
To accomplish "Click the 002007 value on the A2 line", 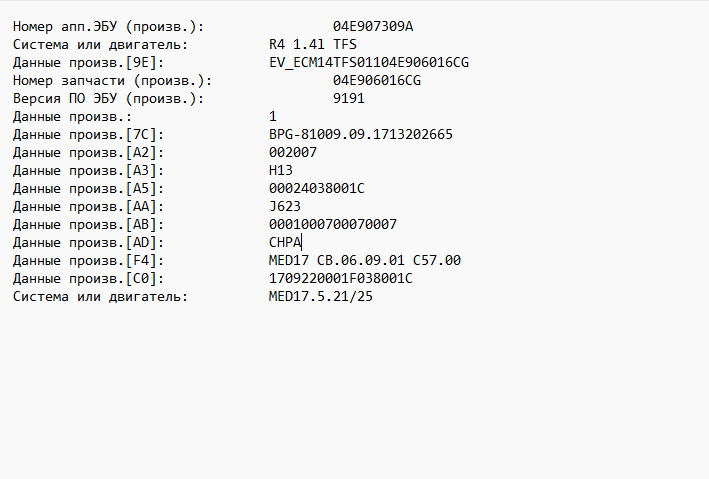I will 293,152.
